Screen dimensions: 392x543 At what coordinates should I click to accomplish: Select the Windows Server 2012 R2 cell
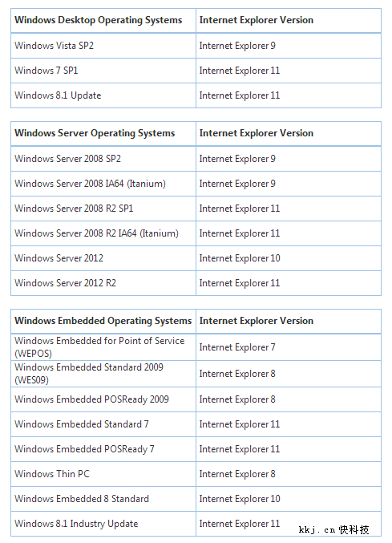[103, 283]
